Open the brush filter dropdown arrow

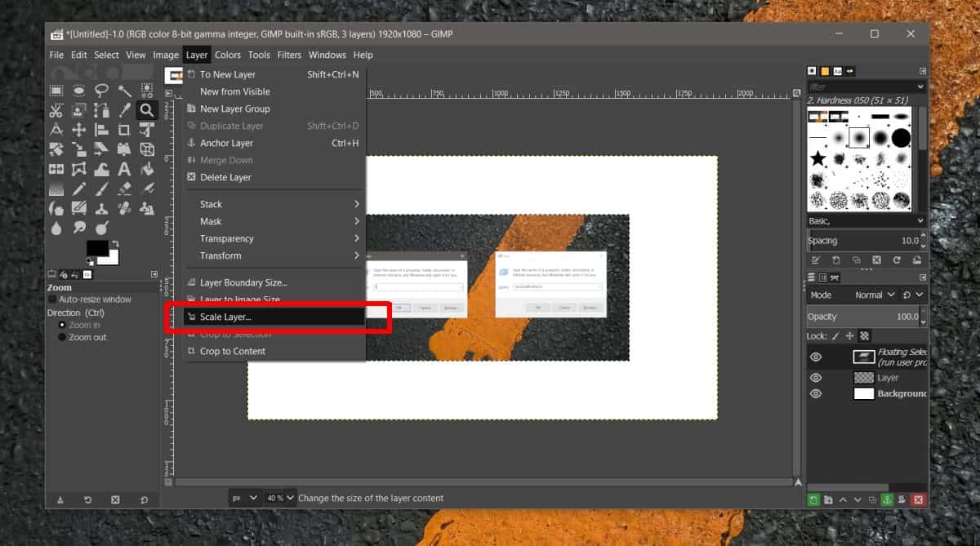tap(920, 87)
